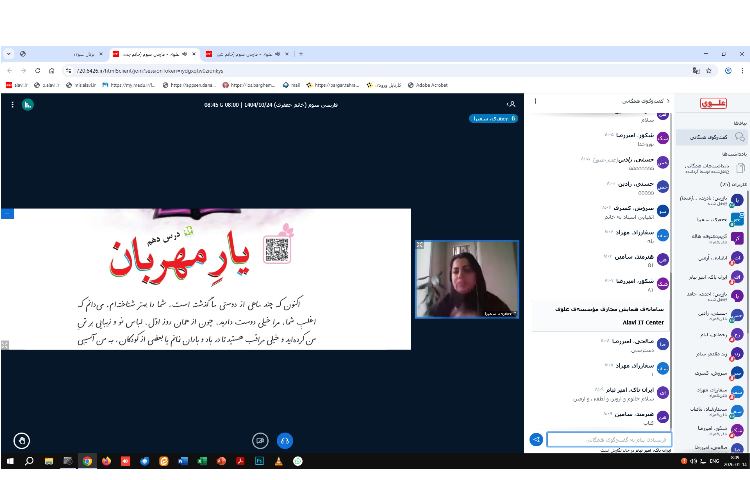
Task: Switch to the third browser tab
Action: tap(247, 54)
